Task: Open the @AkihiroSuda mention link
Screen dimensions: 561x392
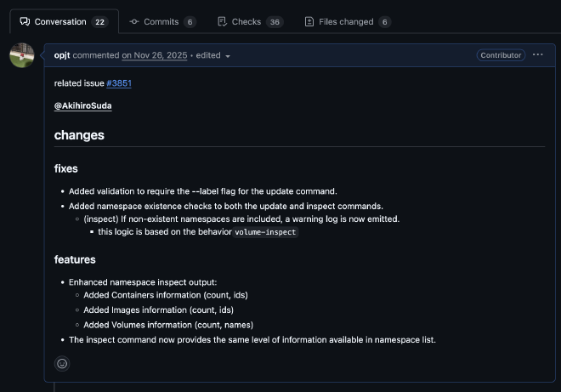Action: tap(83, 106)
